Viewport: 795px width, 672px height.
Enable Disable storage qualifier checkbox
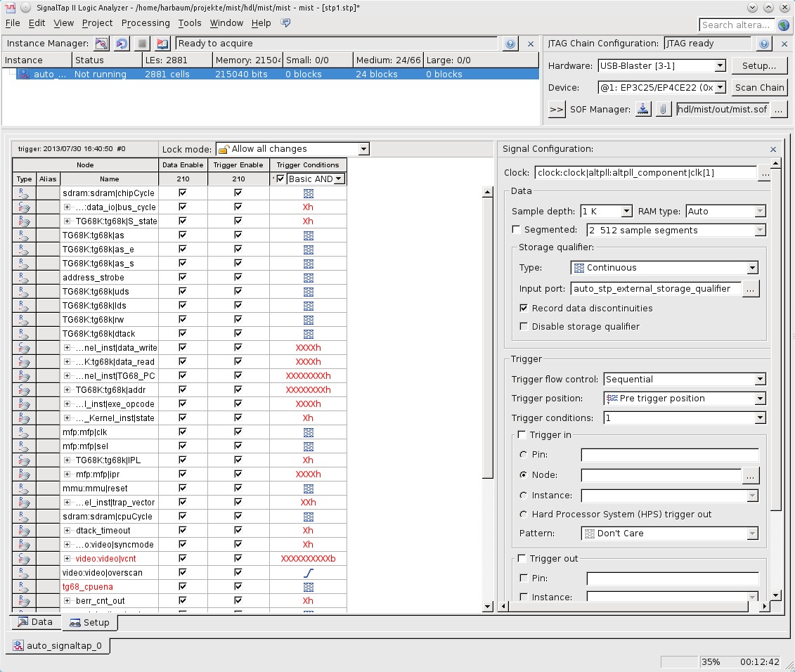click(524, 326)
